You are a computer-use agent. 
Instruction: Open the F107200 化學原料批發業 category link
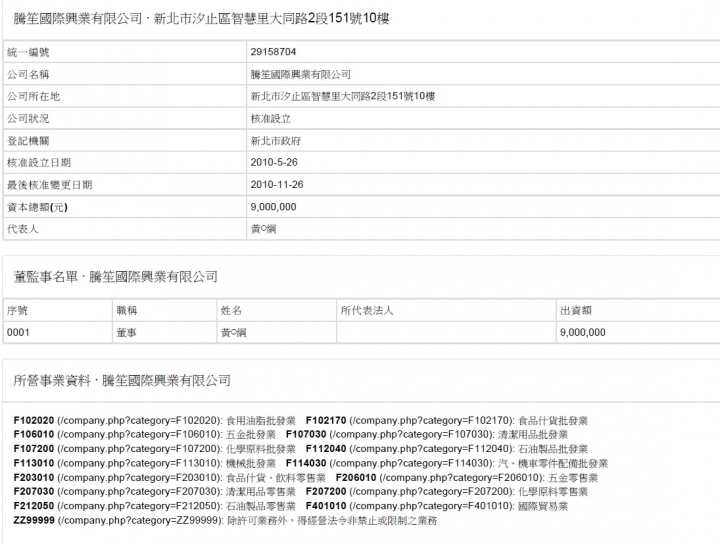click(154, 449)
